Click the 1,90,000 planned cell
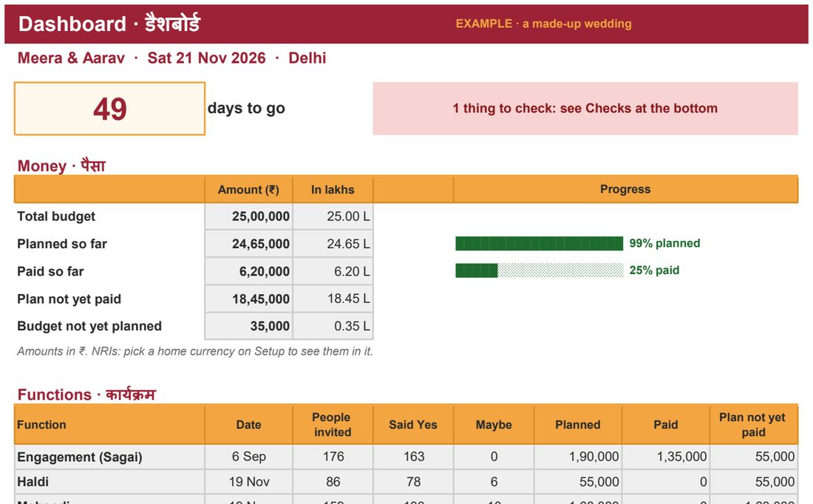 point(578,457)
